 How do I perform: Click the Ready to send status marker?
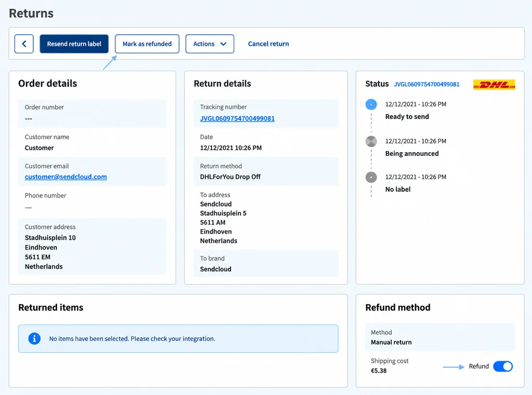371,104
